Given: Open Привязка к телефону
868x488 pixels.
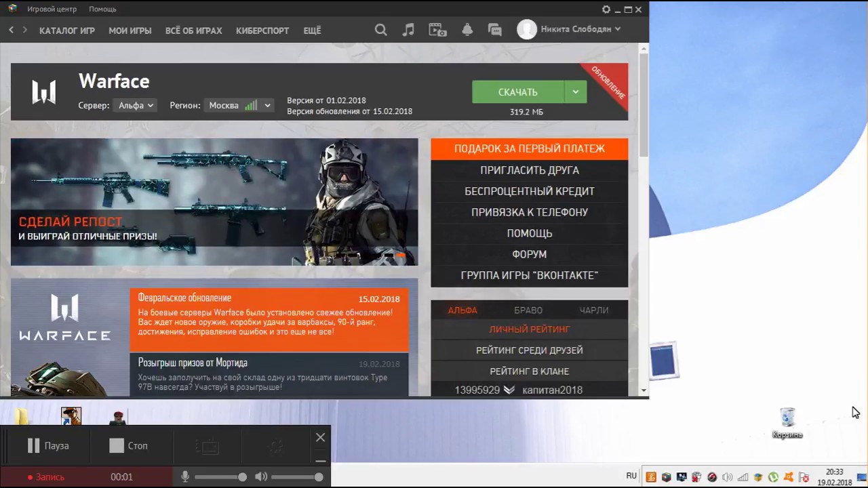Looking at the screenshot, I should click(x=530, y=212).
